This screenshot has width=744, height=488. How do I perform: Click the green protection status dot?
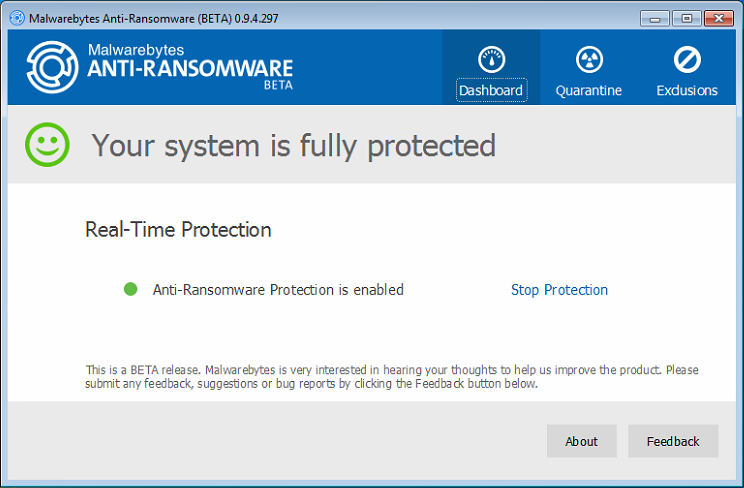pyautogui.click(x=130, y=290)
